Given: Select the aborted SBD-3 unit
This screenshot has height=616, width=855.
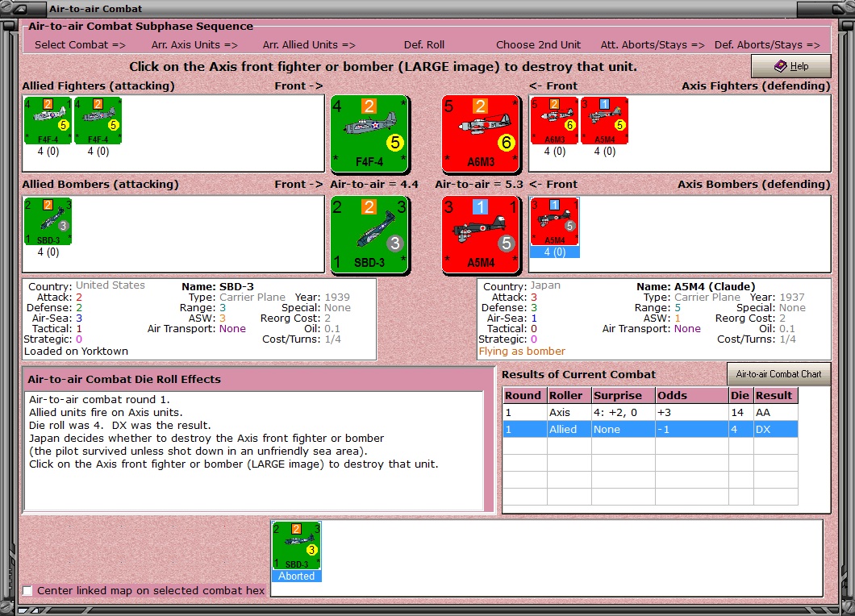Looking at the screenshot, I should (297, 545).
